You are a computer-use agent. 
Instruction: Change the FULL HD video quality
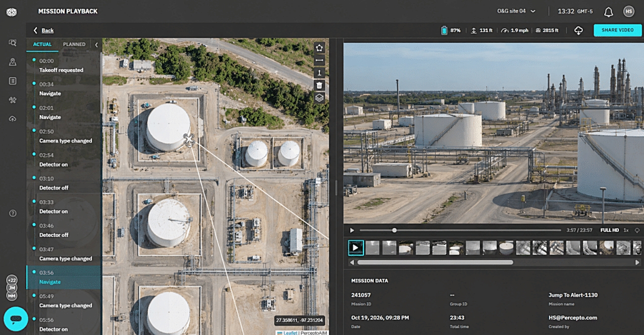pos(609,230)
